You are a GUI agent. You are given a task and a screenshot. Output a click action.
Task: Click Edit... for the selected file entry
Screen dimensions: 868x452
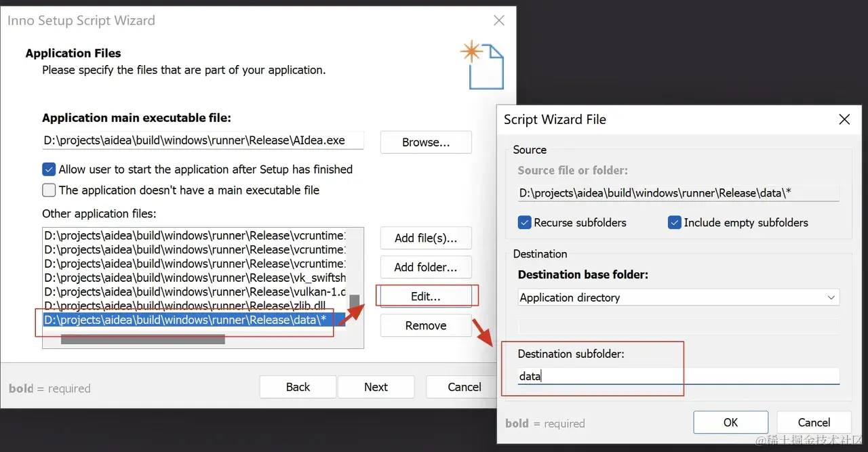[x=425, y=295]
